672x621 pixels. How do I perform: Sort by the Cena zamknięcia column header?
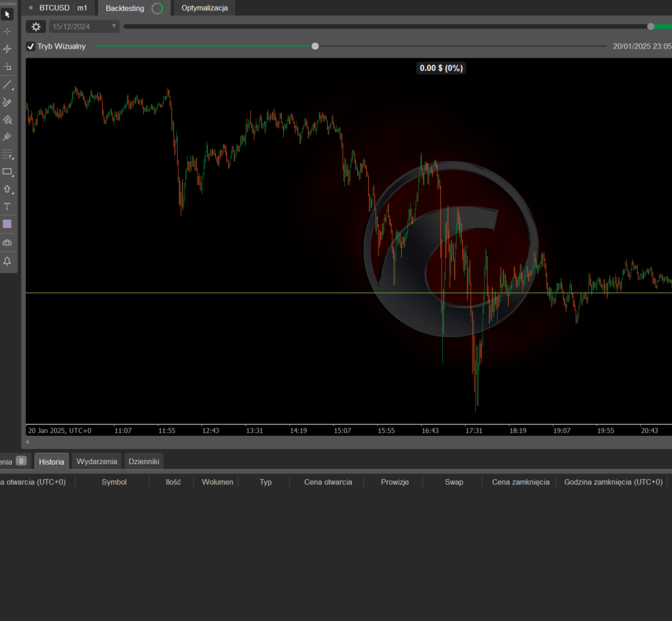(520, 483)
